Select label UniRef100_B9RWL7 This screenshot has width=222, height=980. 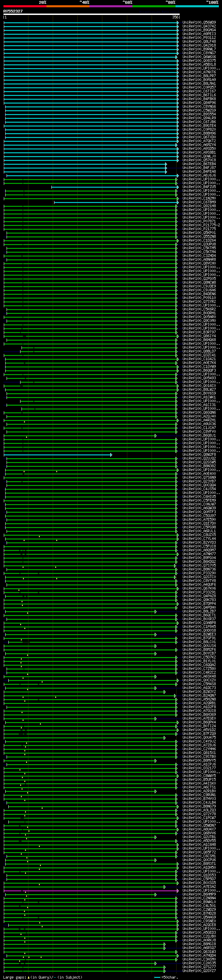(199, 49)
